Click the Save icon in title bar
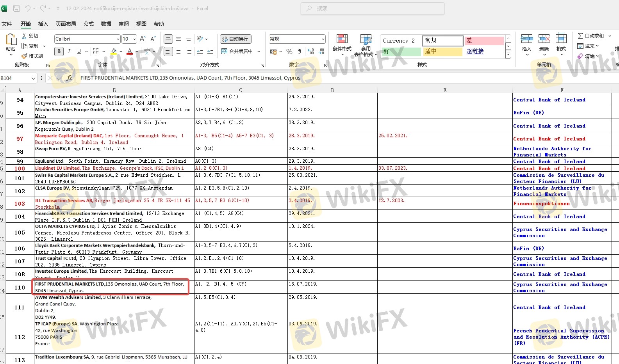Image resolution: width=619 pixels, height=364 pixels. point(16,8)
